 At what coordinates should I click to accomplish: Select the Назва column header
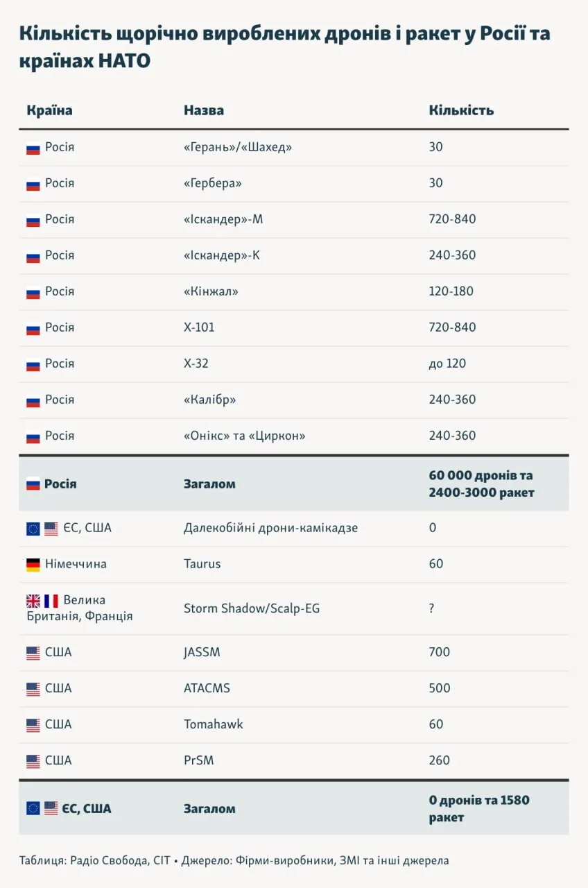click(x=204, y=110)
